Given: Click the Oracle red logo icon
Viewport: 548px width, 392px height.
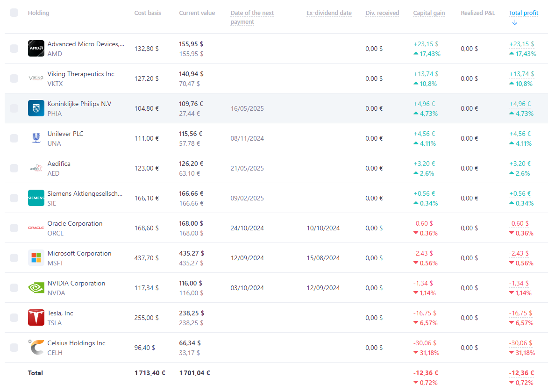Looking at the screenshot, I should [x=36, y=228].
